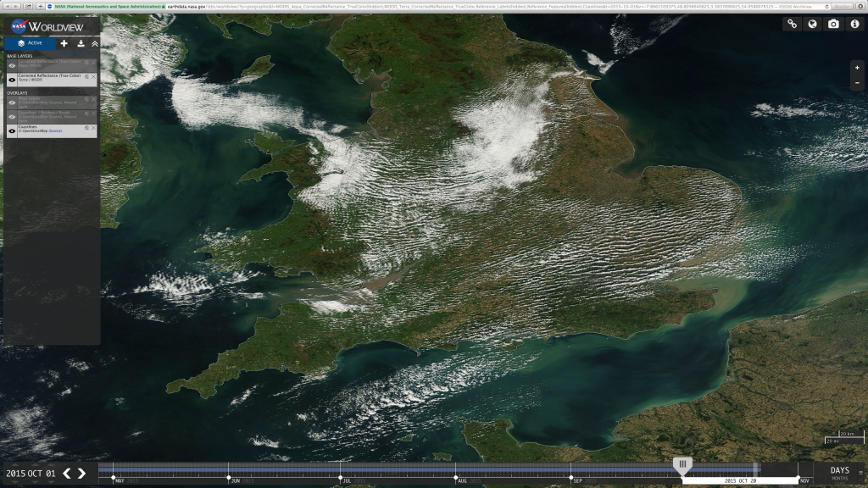Image resolution: width=868 pixels, height=488 pixels.
Task: Open layer options for Place Labels overlay
Action: (x=86, y=100)
